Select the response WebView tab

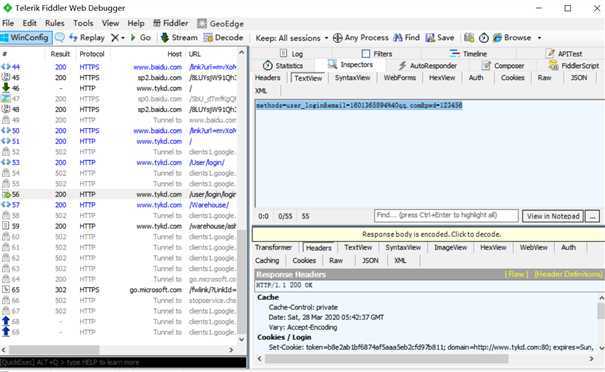533,247
